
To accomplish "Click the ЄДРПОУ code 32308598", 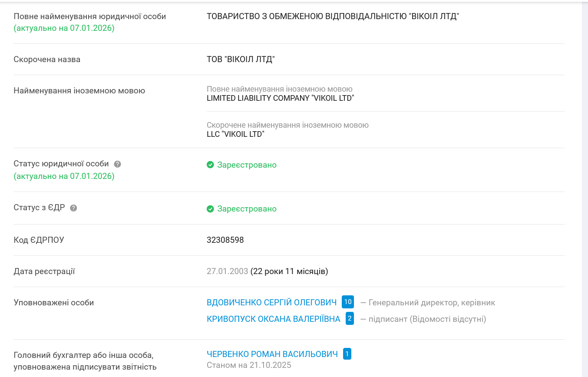I will (x=225, y=240).
